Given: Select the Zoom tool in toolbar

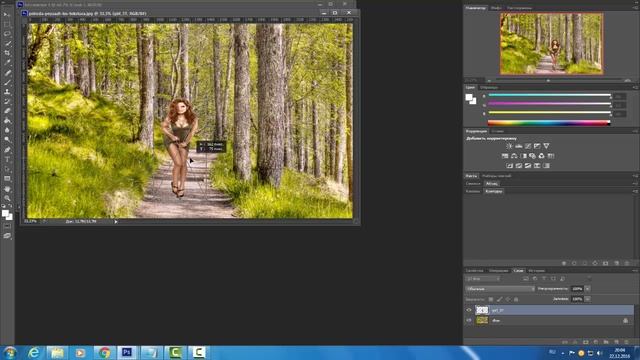Looking at the screenshot, I should (x=7, y=198).
